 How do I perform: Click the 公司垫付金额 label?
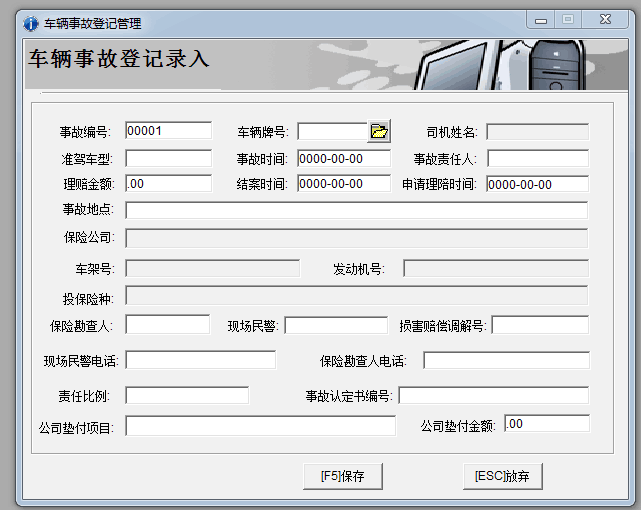pos(458,426)
